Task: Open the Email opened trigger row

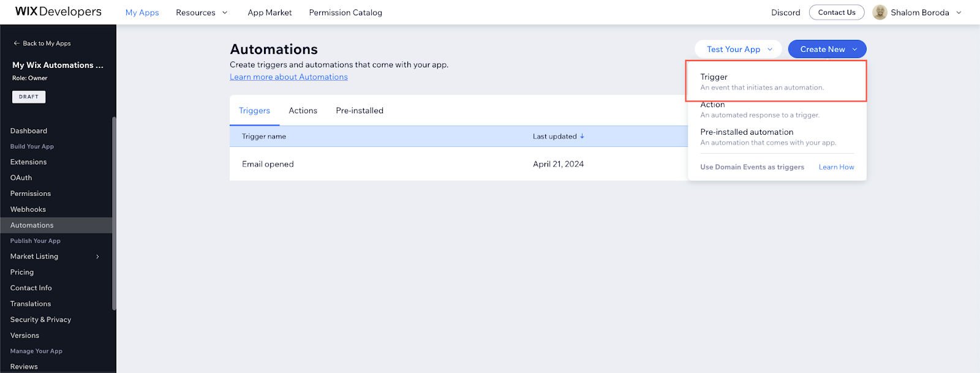Action: (459, 164)
